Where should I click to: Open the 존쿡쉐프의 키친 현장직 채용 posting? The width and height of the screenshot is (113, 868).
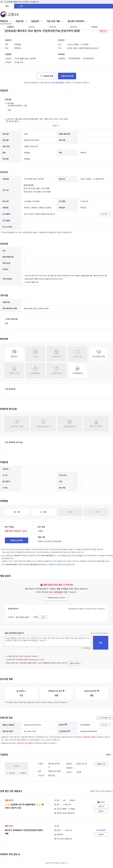pos(24,832)
